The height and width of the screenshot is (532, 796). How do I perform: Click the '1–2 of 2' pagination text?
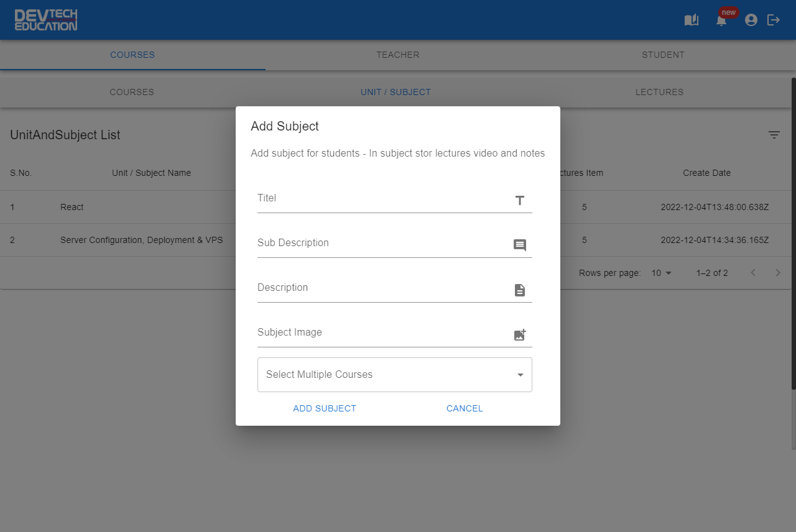[x=712, y=273]
